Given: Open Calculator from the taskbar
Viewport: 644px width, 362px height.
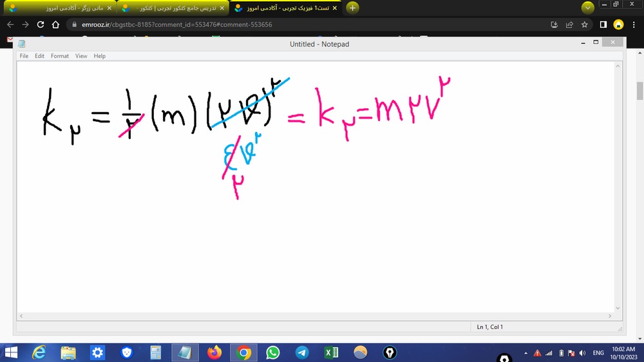Looking at the screenshot, I should pyautogui.click(x=156, y=352).
